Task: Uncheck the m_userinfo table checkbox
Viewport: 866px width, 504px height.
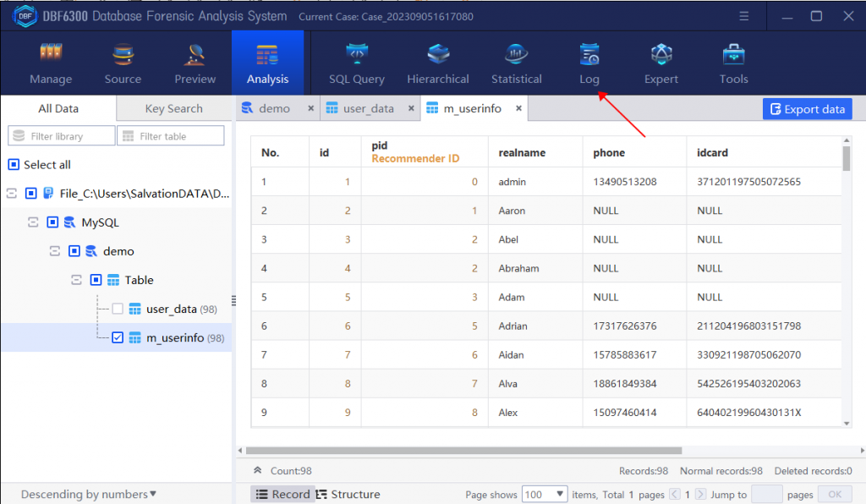Action: (118, 337)
